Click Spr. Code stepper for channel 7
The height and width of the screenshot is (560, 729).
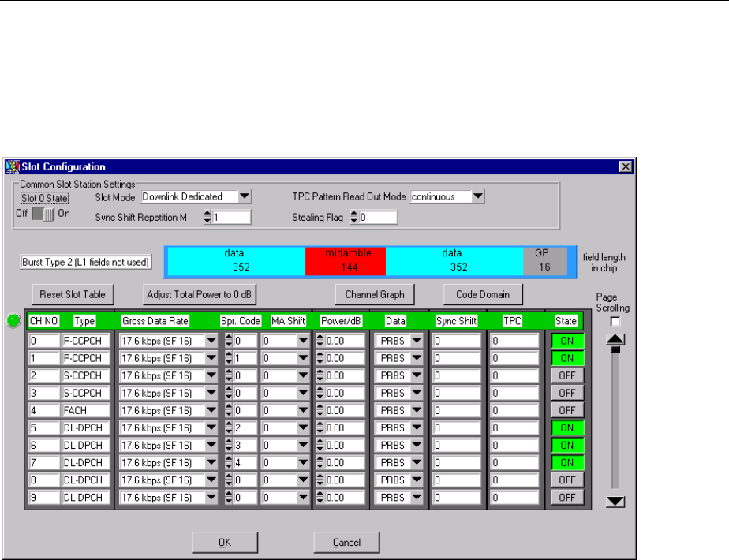tap(229, 463)
